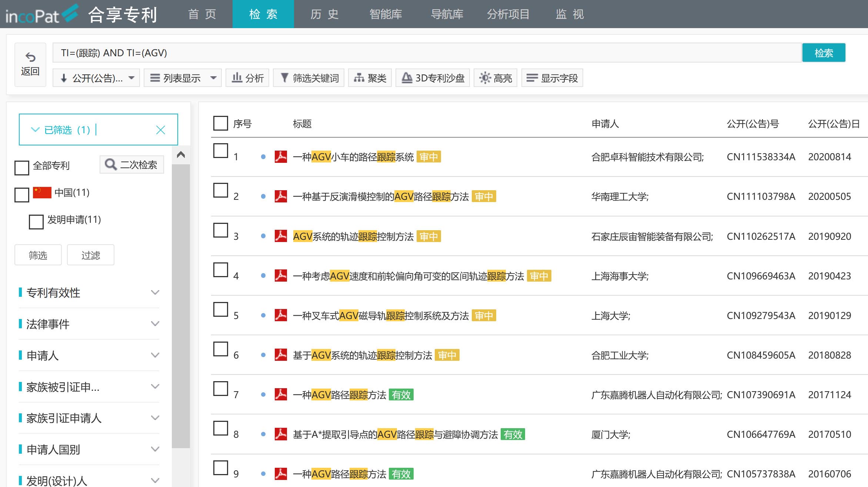Image resolution: width=868 pixels, height=487 pixels.
Task: Click the 高亮 highlight icon
Action: pos(485,78)
